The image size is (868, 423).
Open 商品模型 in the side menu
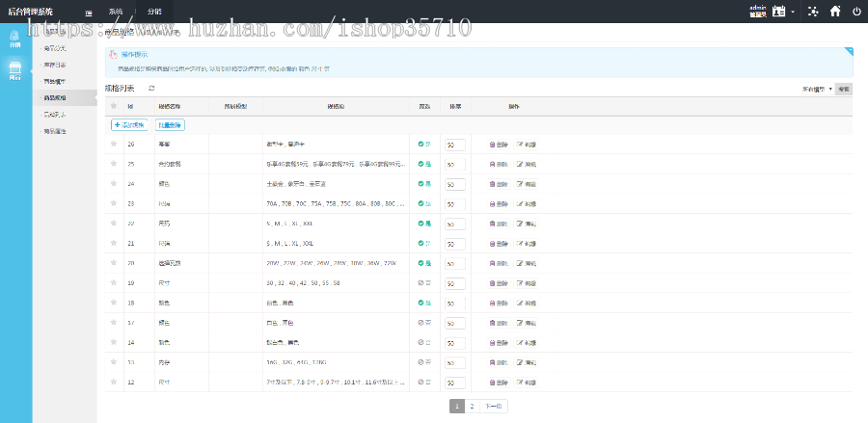pyautogui.click(x=54, y=81)
